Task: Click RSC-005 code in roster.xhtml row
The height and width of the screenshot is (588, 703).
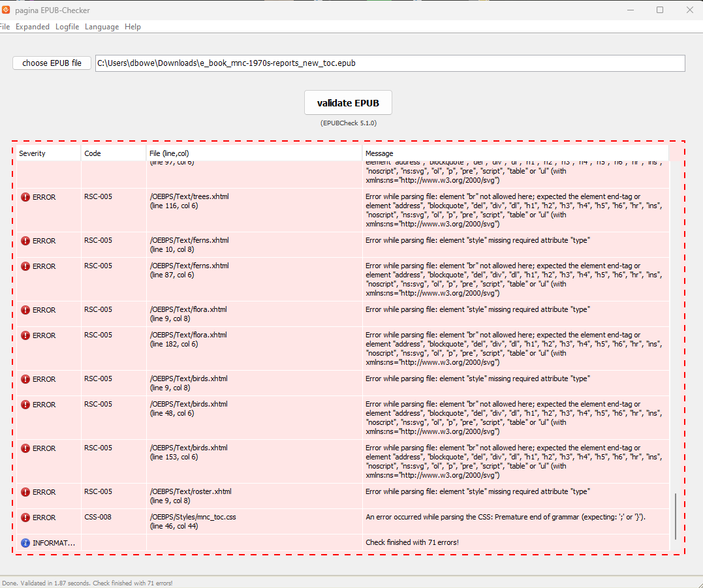Action: (x=98, y=491)
